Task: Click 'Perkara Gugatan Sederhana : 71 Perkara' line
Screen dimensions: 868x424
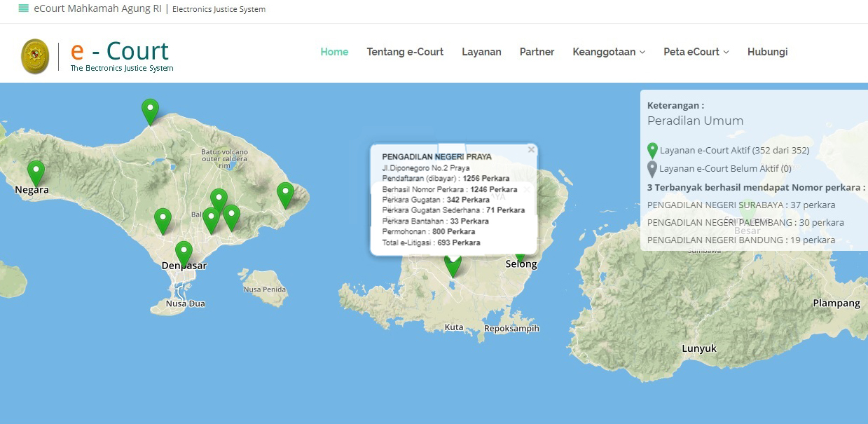Action: 453,210
